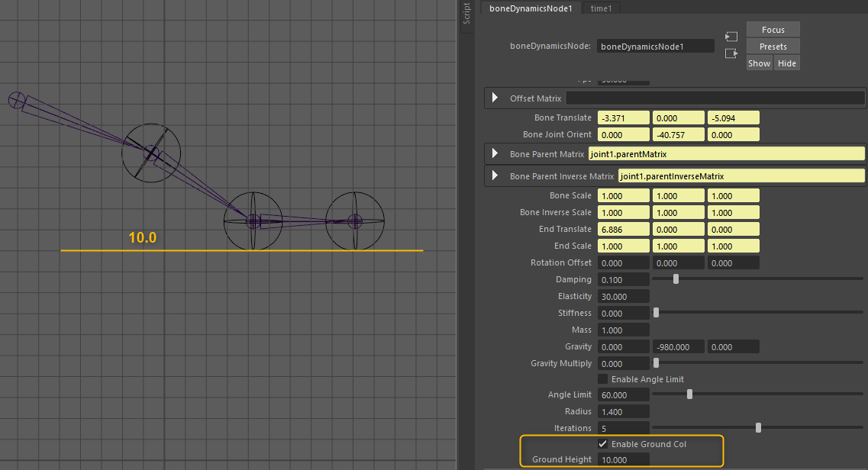The image size is (868, 470).
Task: Expand the Bone Parent Matrix section
Action: point(495,154)
